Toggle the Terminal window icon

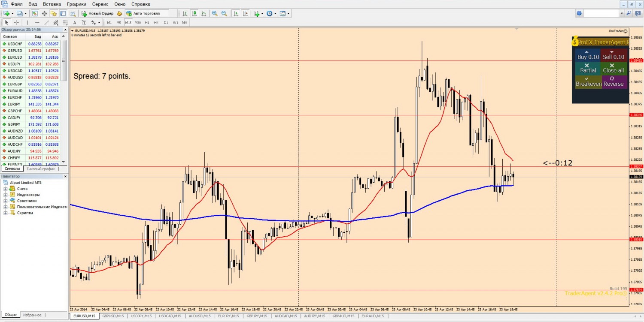(63, 13)
